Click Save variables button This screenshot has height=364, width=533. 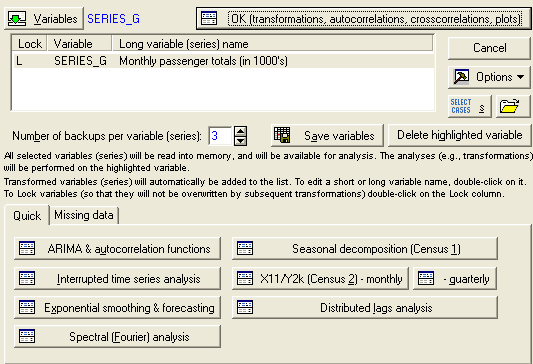[x=327, y=136]
